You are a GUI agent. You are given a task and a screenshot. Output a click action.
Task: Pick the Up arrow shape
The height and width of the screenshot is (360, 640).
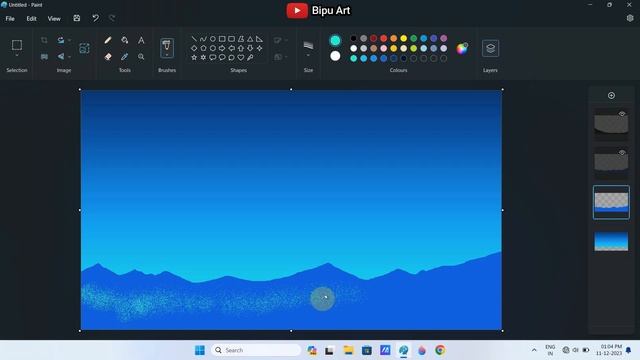[x=241, y=48]
